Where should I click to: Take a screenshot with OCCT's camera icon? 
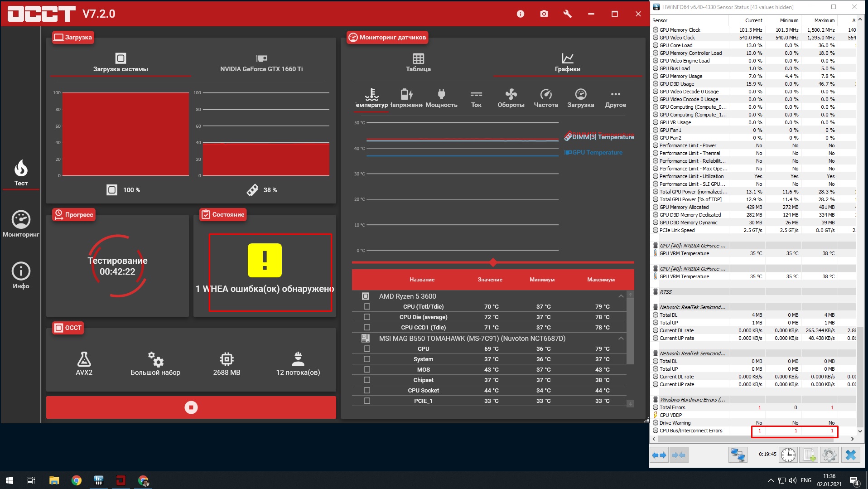[x=544, y=14]
